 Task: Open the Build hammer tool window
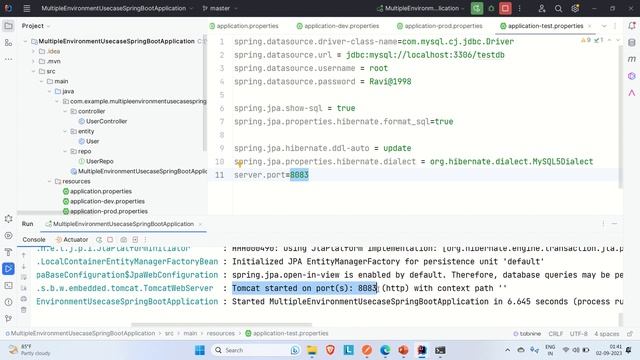pos(8,252)
